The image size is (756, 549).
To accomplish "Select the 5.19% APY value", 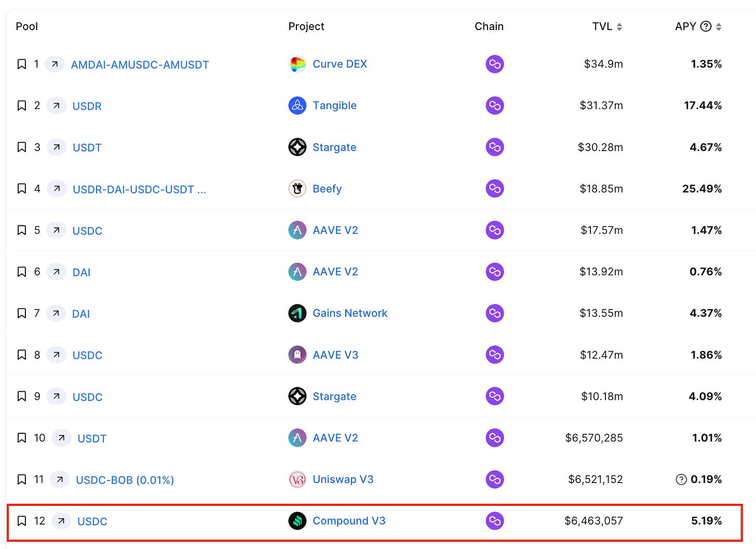I will [706, 521].
